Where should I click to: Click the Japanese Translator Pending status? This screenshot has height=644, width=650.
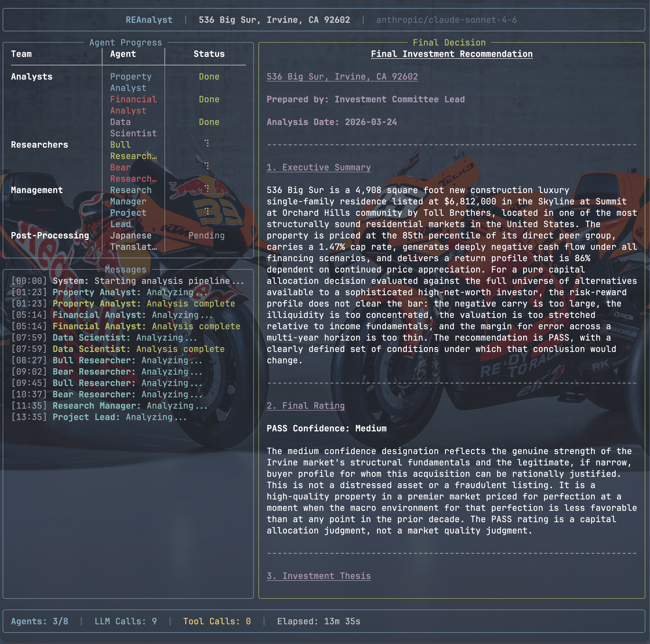tap(206, 236)
